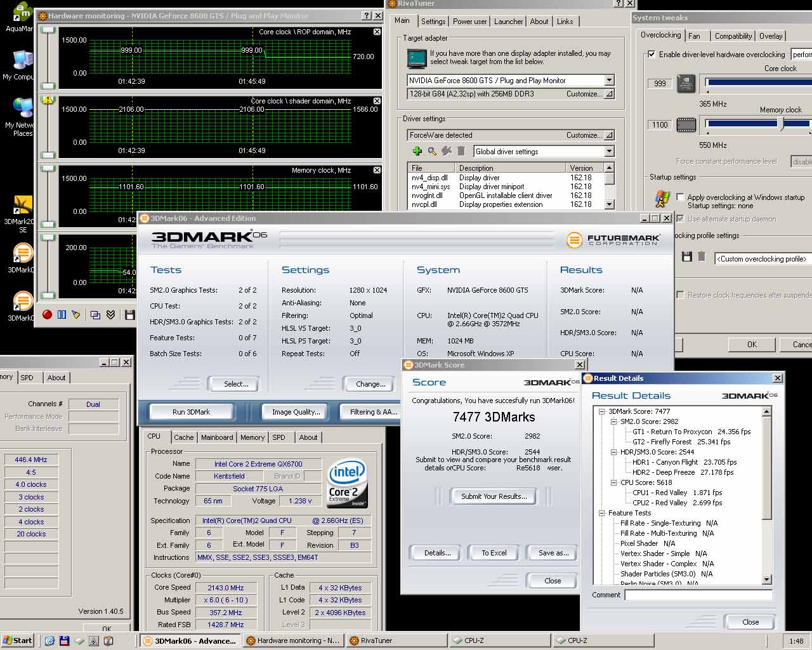Click the Result Details scrollbar down arrow
Viewport: 812px width, 650px height.
click(766, 580)
